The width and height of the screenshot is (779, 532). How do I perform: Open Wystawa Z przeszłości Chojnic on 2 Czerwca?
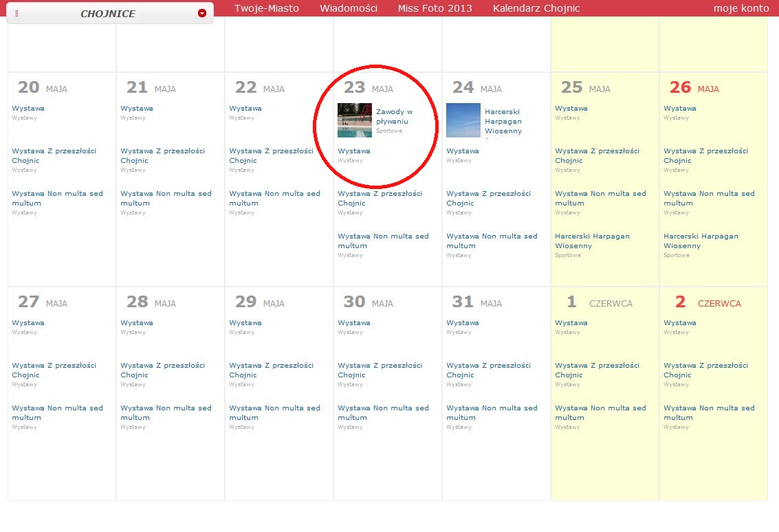[x=705, y=370]
